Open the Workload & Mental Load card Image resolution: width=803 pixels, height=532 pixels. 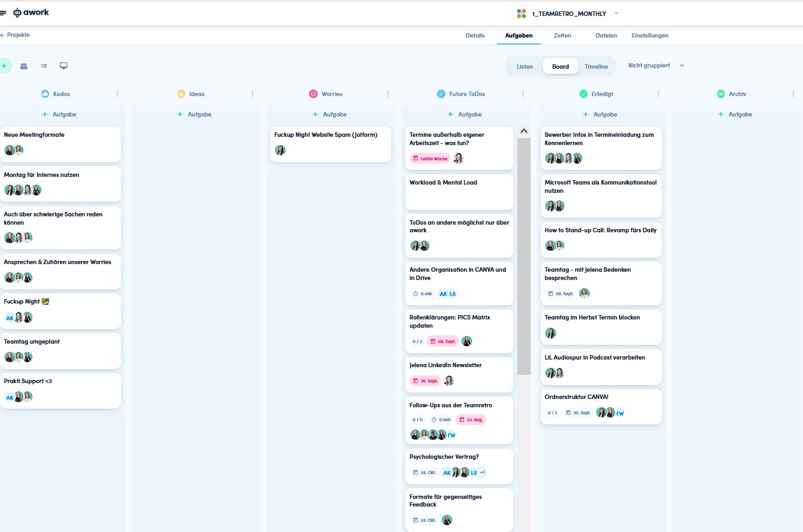click(x=459, y=192)
